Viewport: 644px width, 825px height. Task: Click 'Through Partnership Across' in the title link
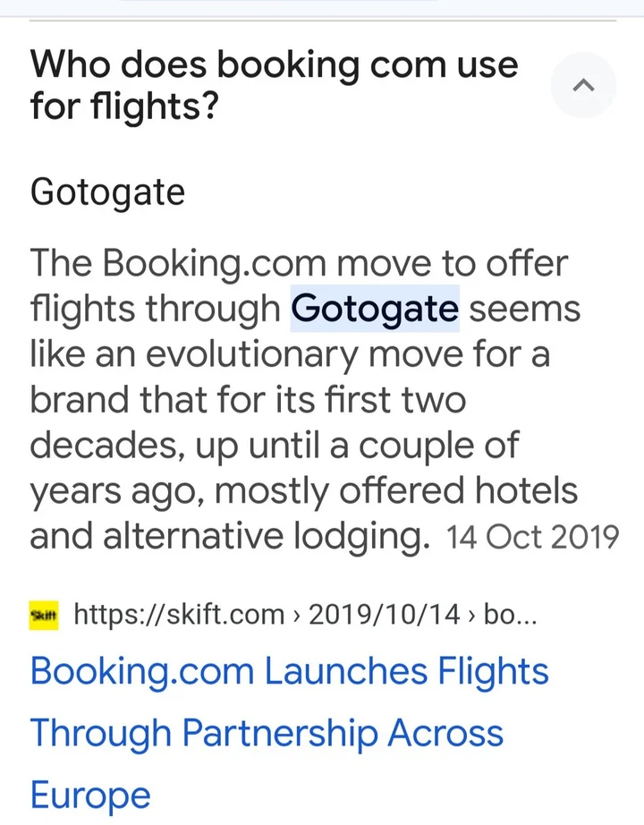pos(267,733)
